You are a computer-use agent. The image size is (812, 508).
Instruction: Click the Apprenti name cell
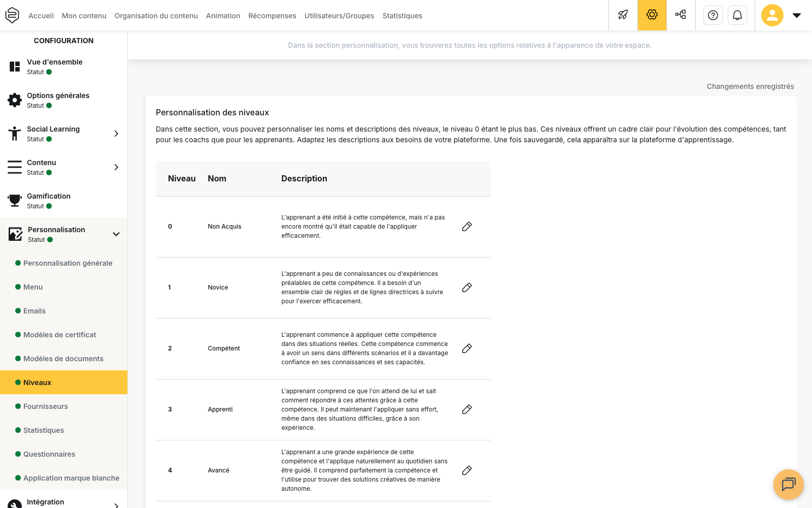tap(220, 409)
